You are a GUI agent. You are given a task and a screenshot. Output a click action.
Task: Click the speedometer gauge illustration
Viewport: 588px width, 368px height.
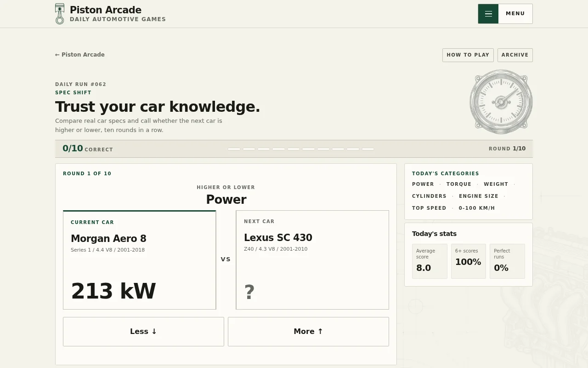(x=501, y=102)
